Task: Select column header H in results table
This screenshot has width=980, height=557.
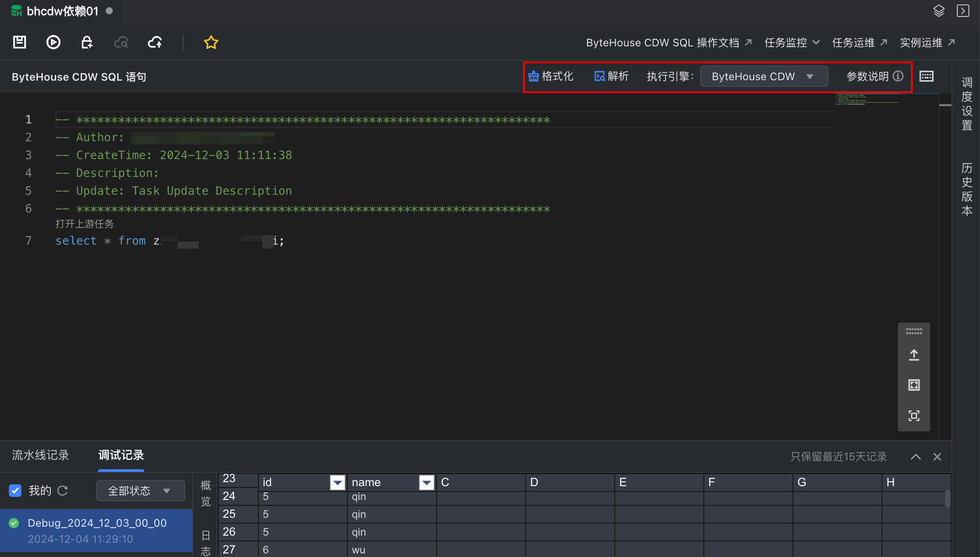Action: (916, 483)
